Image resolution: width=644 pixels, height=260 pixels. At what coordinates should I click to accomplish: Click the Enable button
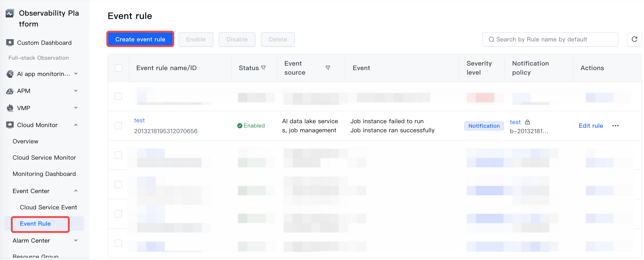[x=196, y=39]
